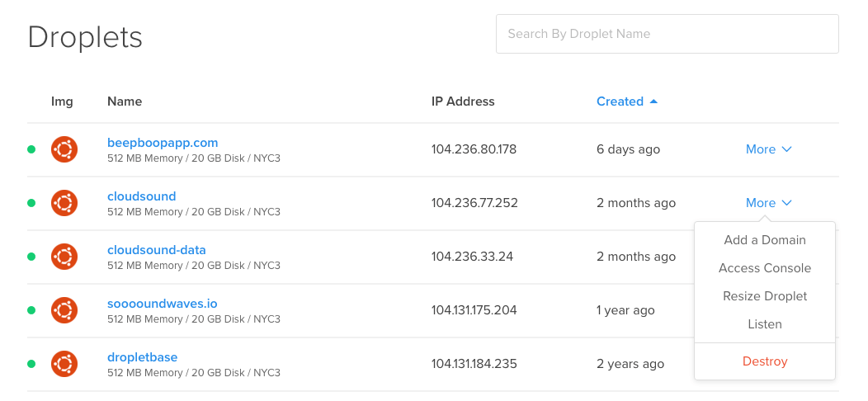Open the cloudsound-data droplet link
This screenshot has height=401, width=868.
click(x=157, y=250)
